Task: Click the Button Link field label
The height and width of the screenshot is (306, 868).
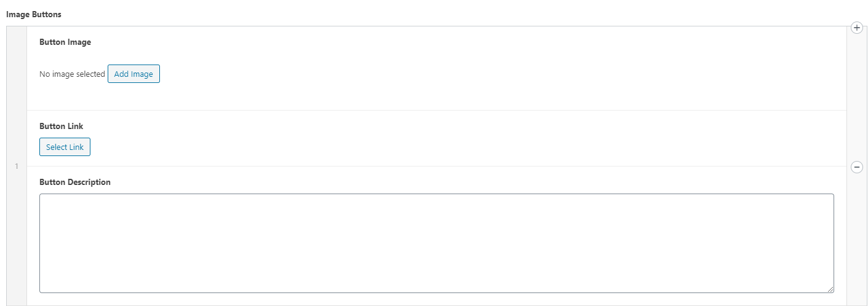Action: pyautogui.click(x=61, y=126)
